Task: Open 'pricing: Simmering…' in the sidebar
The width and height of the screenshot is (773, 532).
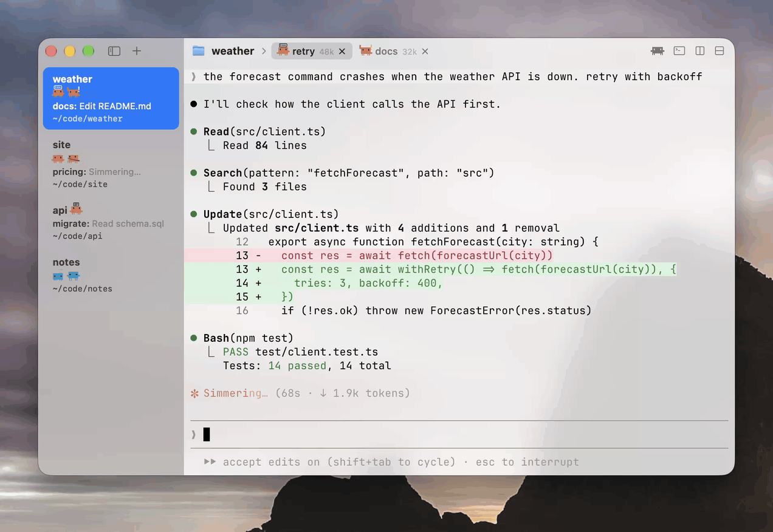Action: click(x=97, y=172)
